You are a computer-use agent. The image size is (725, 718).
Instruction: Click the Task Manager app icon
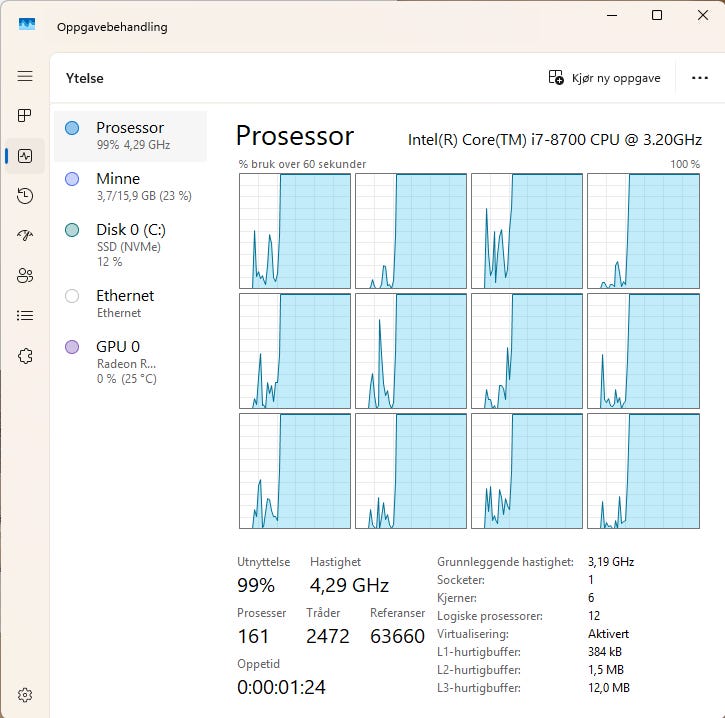coord(27,24)
